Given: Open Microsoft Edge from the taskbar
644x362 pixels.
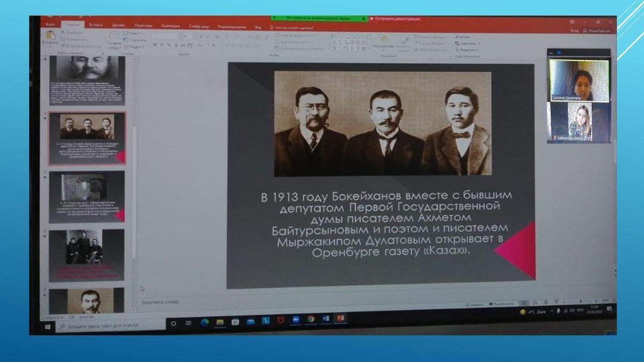Looking at the screenshot, I should tap(204, 322).
